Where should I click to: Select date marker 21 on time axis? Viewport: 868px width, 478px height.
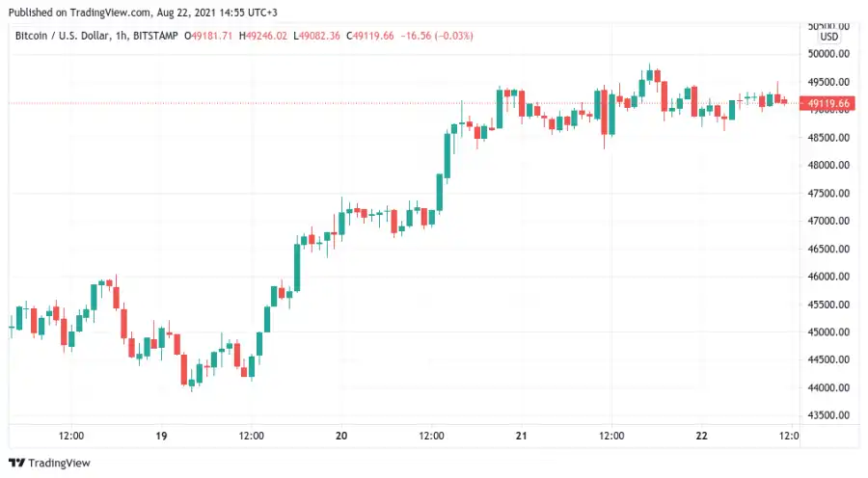point(521,436)
